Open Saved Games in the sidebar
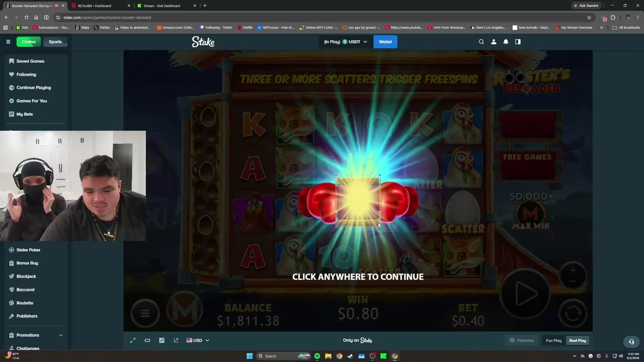 [x=30, y=61]
